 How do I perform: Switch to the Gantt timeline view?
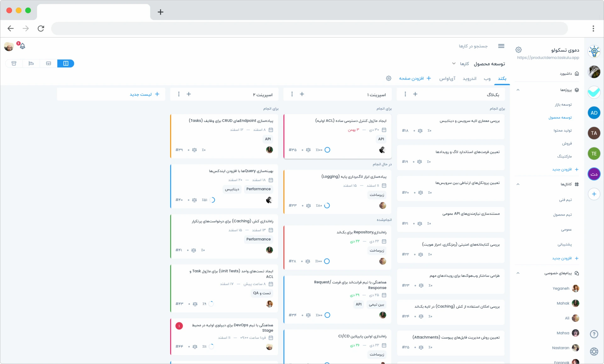point(31,64)
